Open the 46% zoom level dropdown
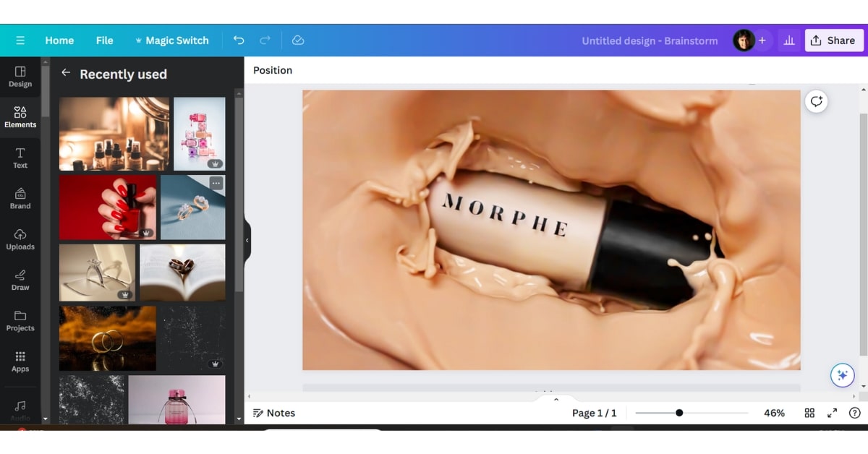Screen dimensions: 868x454 point(774,413)
